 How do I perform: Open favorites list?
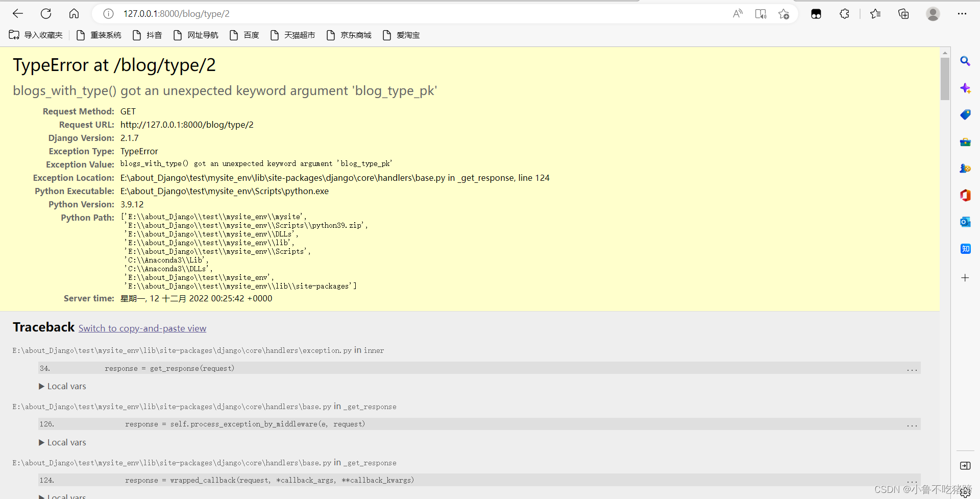click(875, 14)
